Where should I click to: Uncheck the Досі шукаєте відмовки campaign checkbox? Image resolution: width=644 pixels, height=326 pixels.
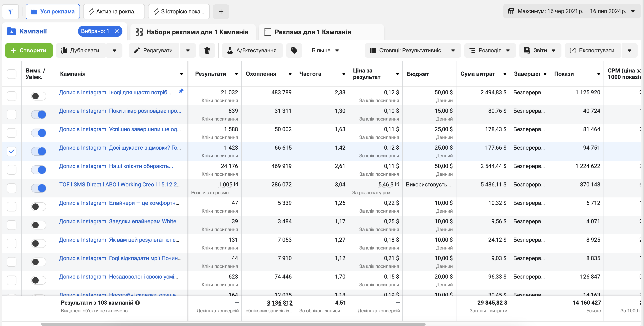[x=11, y=151]
